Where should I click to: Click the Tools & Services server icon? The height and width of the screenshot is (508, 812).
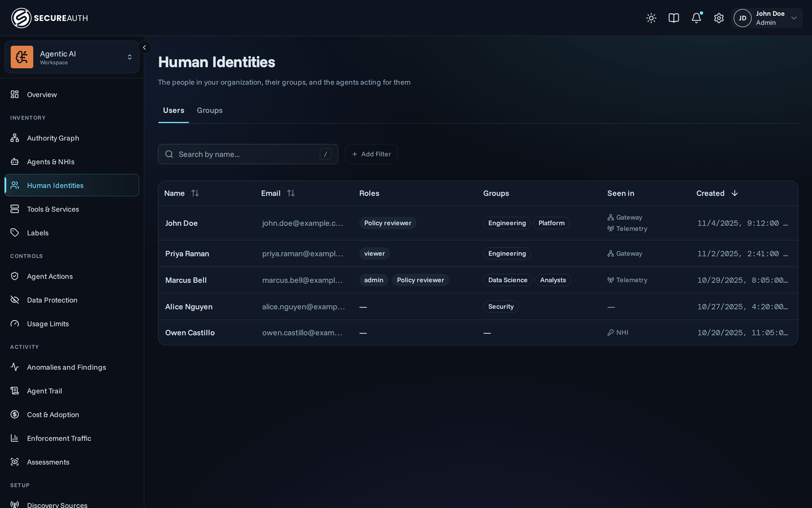(x=15, y=209)
